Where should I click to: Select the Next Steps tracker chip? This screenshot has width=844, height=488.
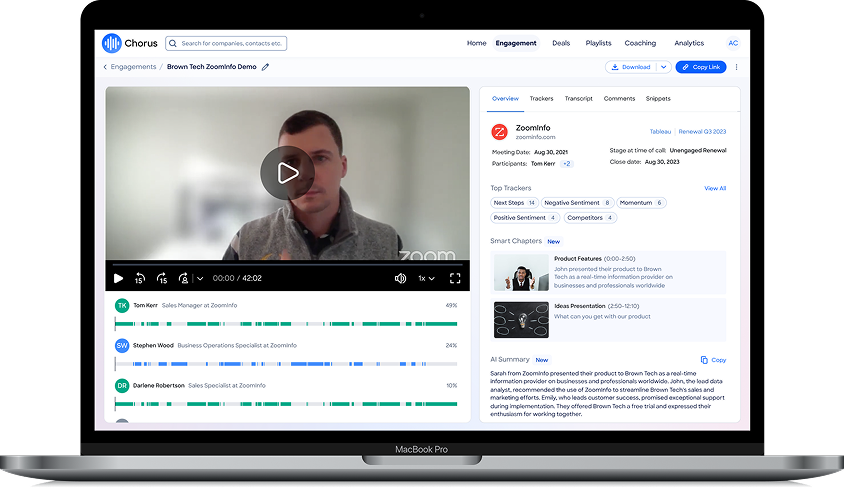pyautogui.click(x=514, y=203)
